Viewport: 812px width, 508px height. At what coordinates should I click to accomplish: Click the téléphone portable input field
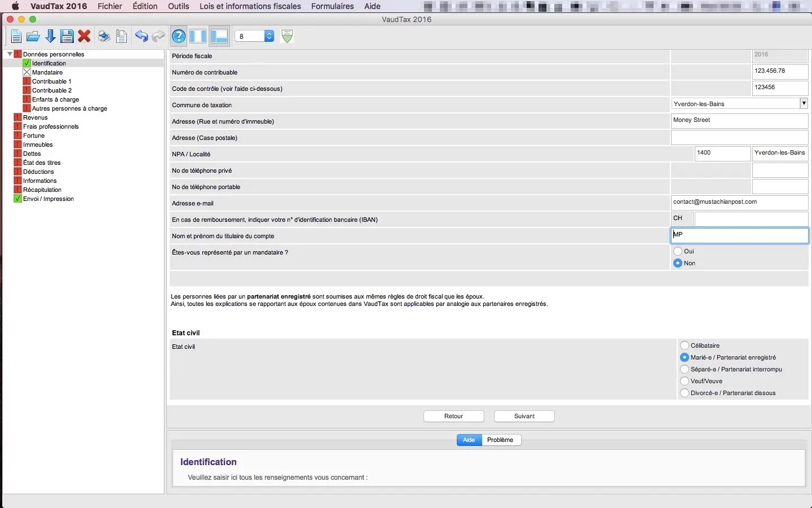tap(780, 186)
